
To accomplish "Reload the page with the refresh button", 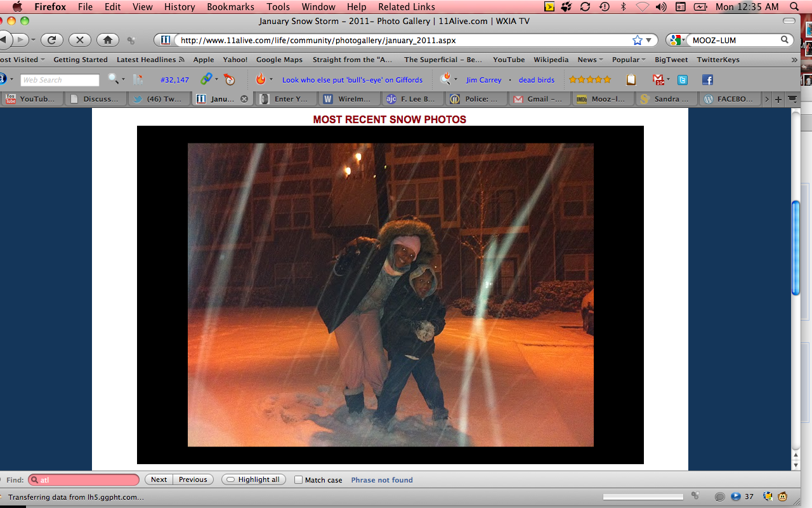I will 52,40.
